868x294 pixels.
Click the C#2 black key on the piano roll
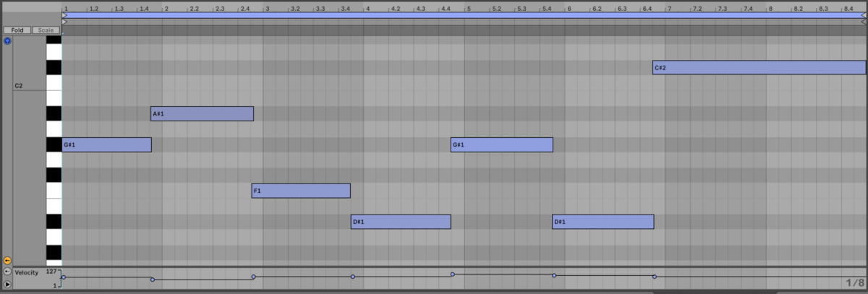point(54,67)
